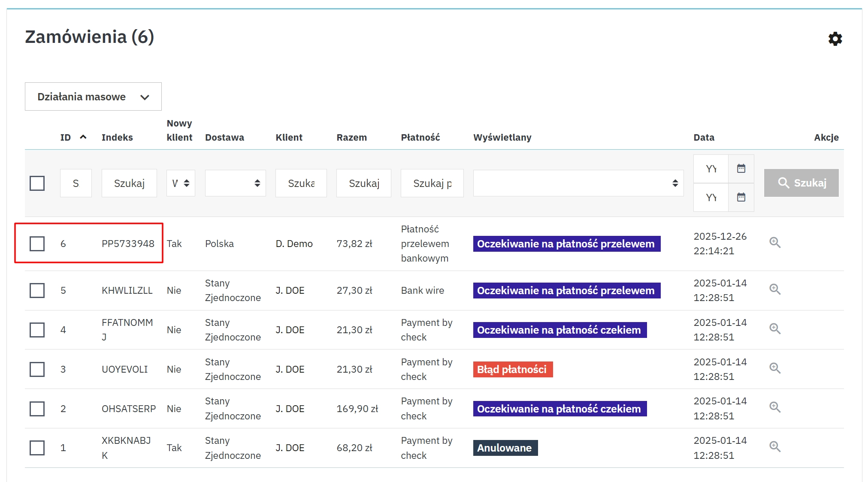Open the bottom calendar date picker in Data filter
Screen dimensions: 868x482
(742, 197)
